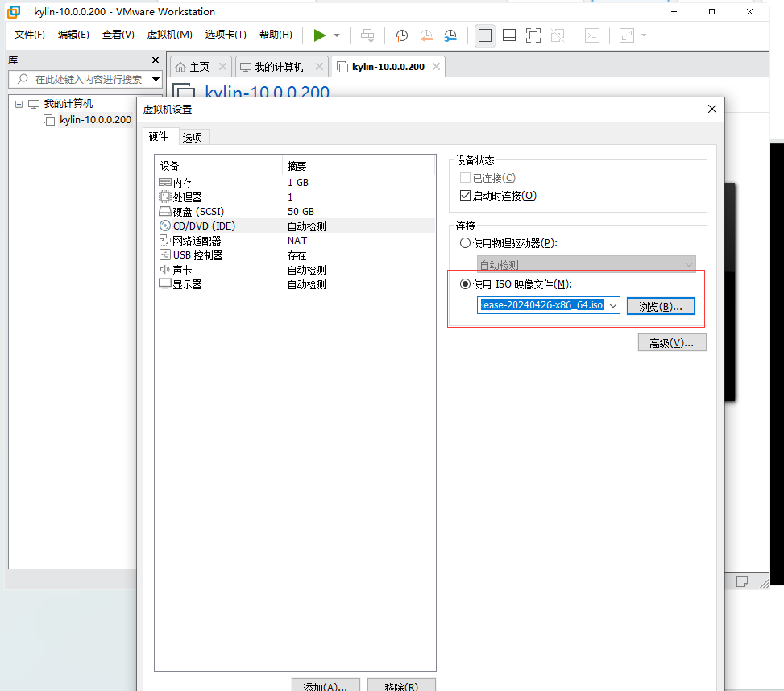Toggle the 启动时连接(O) checkbox
The width and height of the screenshot is (784, 691).
(465, 196)
